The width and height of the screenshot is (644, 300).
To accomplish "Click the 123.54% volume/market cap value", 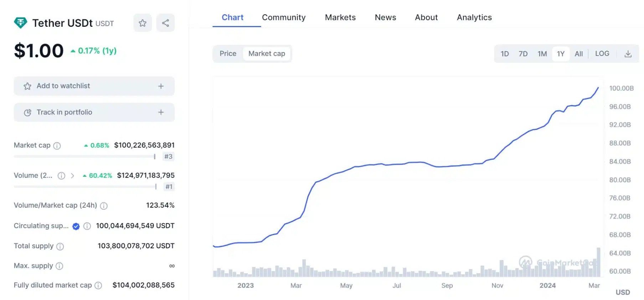I will point(160,205).
